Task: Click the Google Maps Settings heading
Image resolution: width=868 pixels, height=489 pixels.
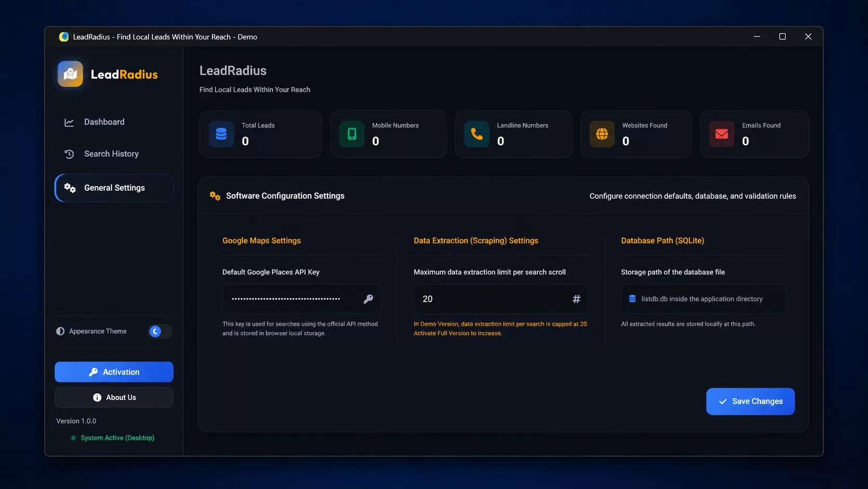Action: [262, 241]
